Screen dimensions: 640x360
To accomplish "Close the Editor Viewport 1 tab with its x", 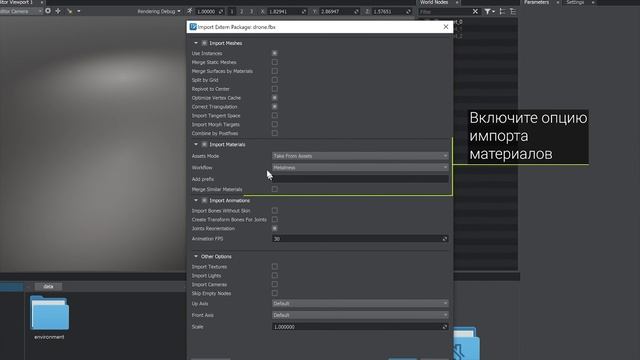I will [x=42, y=2].
